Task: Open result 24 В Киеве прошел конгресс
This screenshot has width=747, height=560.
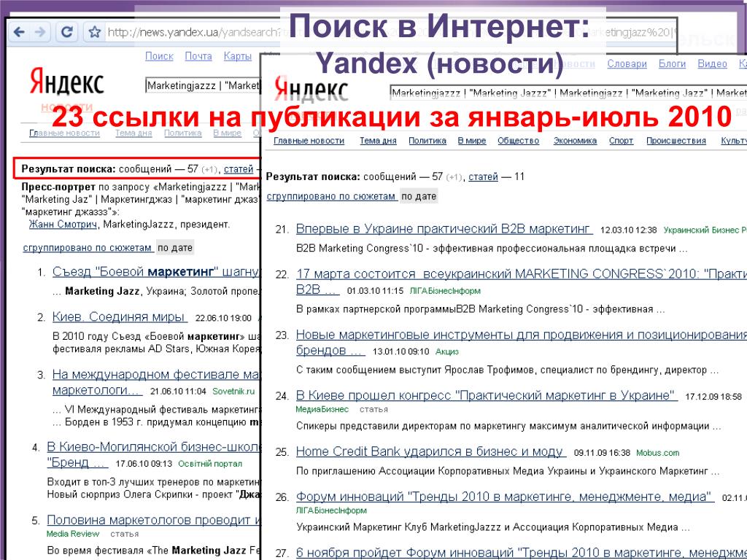Action: [x=485, y=395]
